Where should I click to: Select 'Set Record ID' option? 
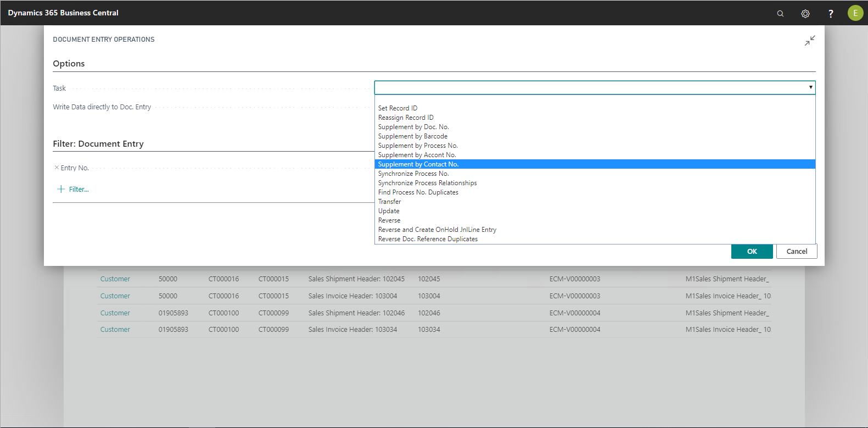[x=397, y=108]
